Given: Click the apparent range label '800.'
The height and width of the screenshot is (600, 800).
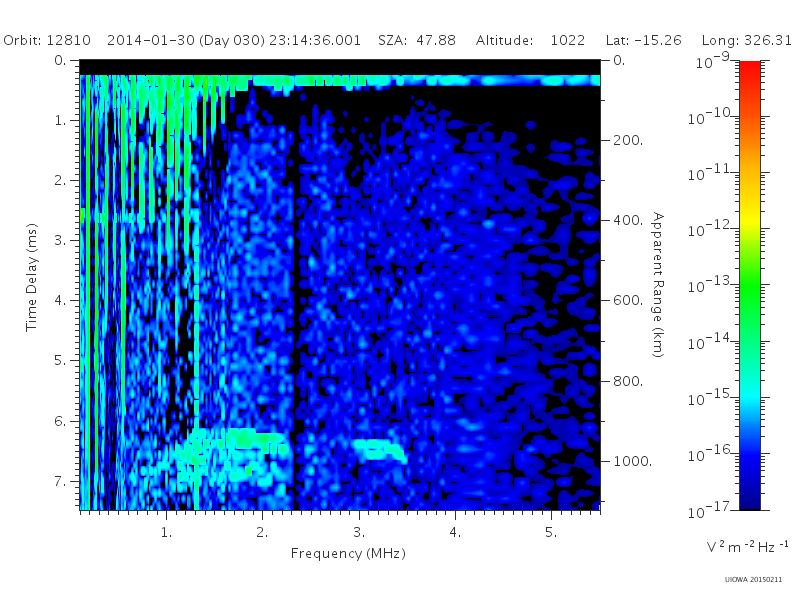Looking at the screenshot, I should coord(628,381).
